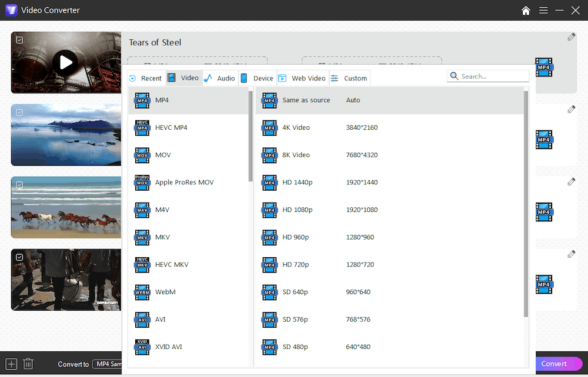Toggle the checkbox on Tears of Steel thumbnail
The width and height of the screenshot is (588, 377).
19,40
